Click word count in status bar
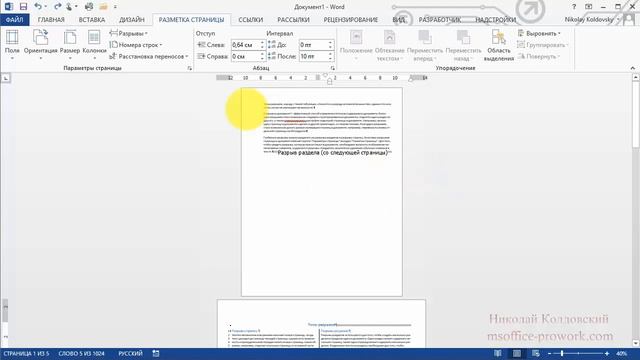The width and height of the screenshot is (640, 360). [81, 353]
